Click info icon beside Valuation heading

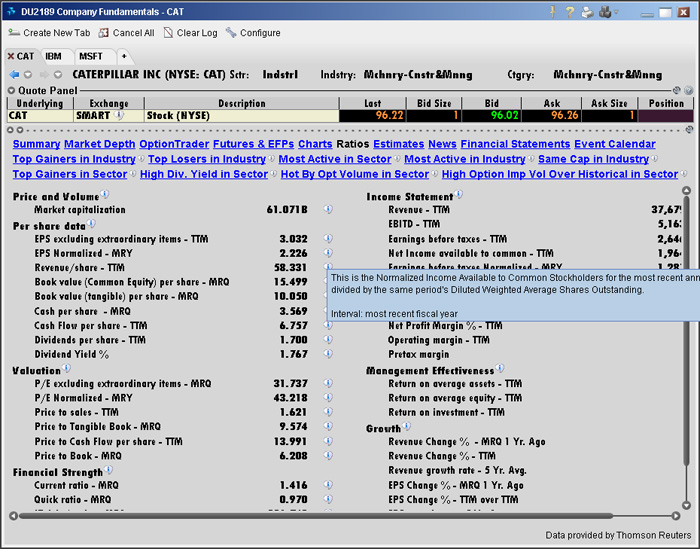pyautogui.click(x=66, y=368)
